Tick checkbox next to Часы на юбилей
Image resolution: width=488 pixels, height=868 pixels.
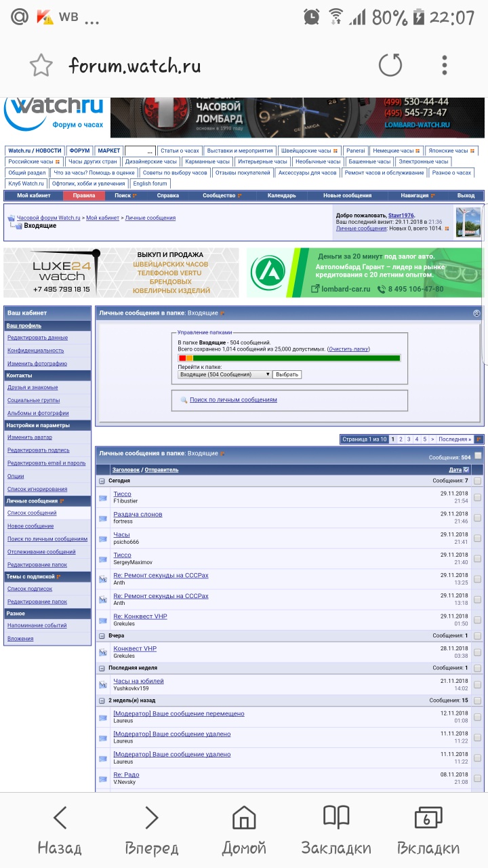(477, 685)
